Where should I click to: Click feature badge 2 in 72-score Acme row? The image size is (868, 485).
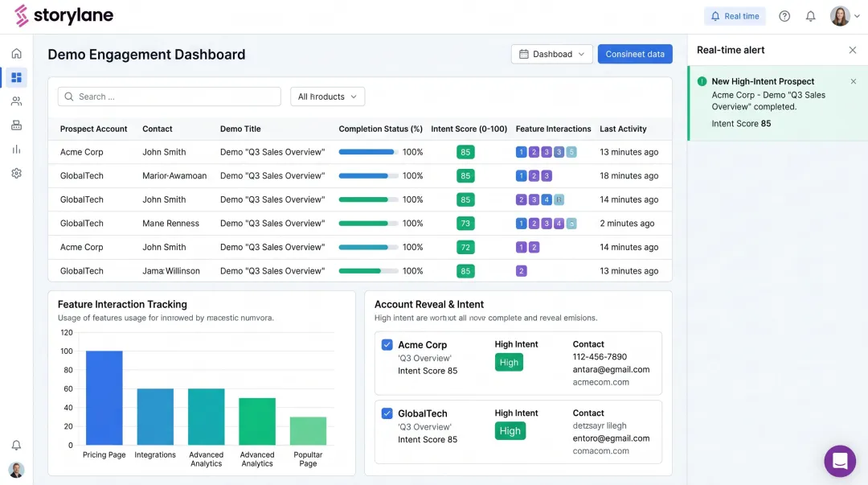pyautogui.click(x=534, y=247)
